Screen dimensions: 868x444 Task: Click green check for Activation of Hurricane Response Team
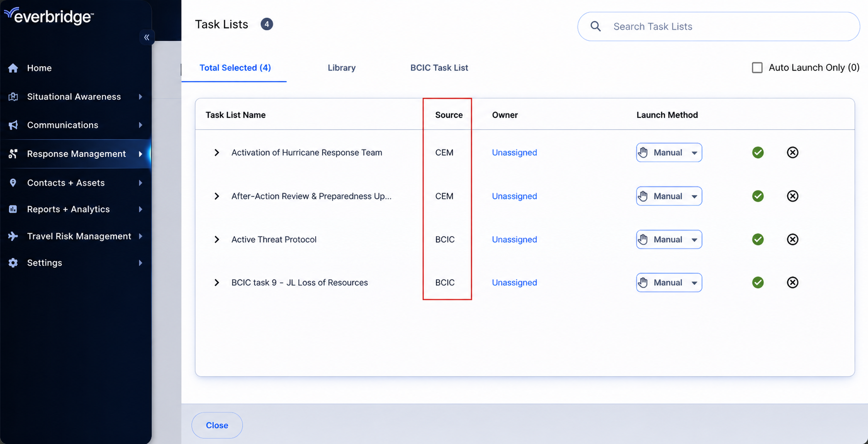click(x=758, y=152)
